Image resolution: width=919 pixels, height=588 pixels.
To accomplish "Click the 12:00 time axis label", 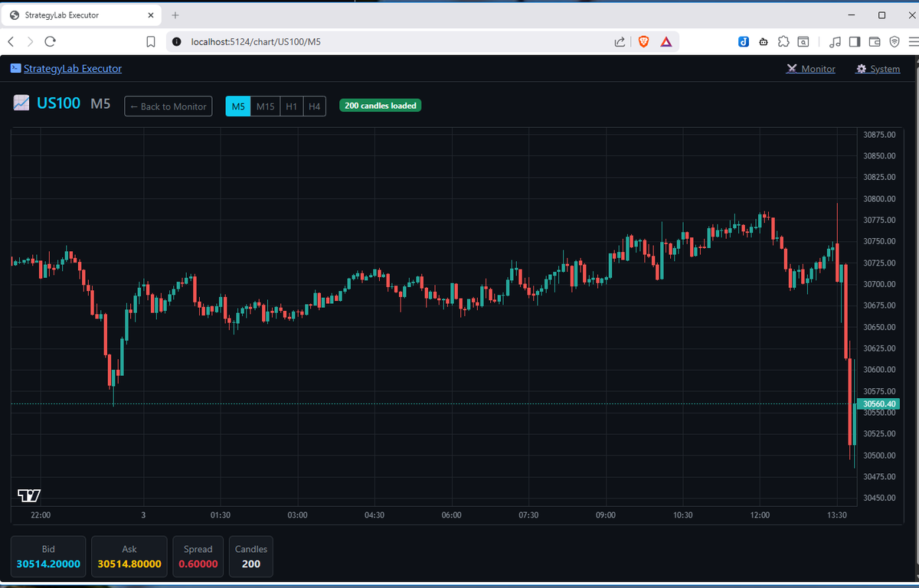I will (x=760, y=515).
